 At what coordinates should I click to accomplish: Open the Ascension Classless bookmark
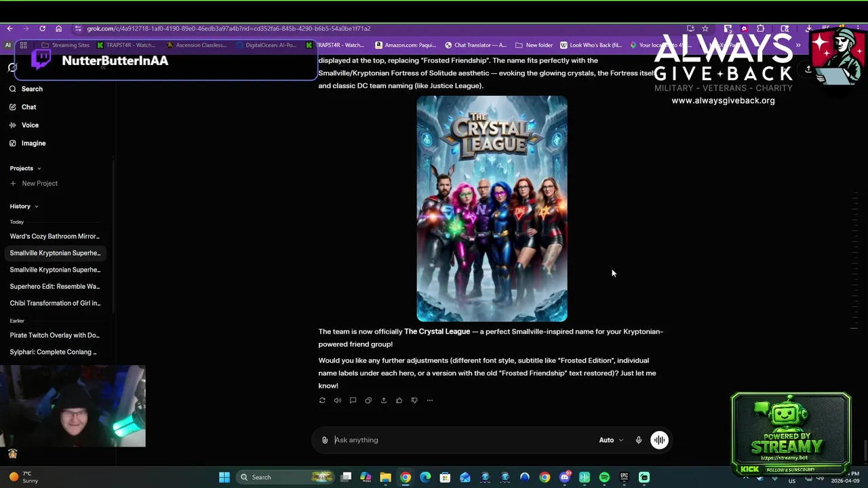197,45
